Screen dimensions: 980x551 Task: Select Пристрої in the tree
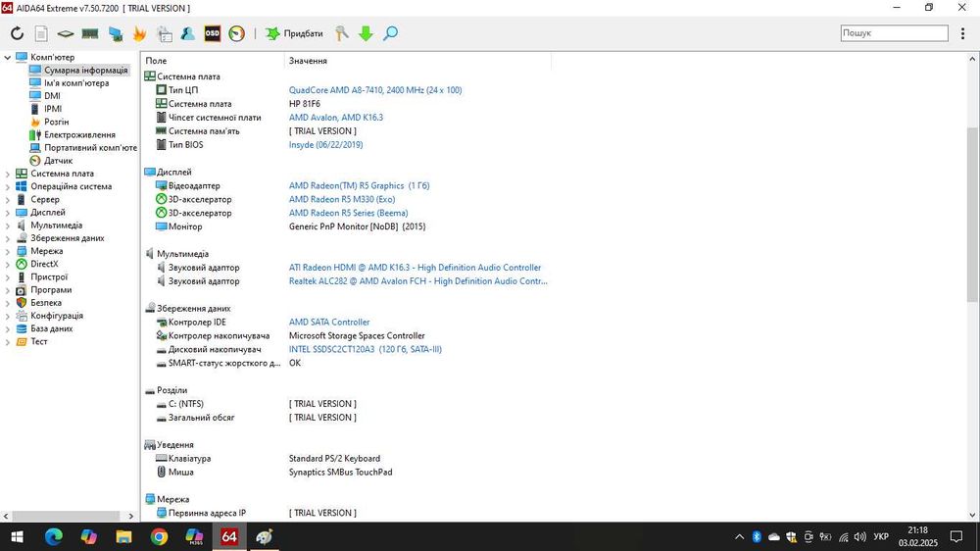click(x=49, y=276)
